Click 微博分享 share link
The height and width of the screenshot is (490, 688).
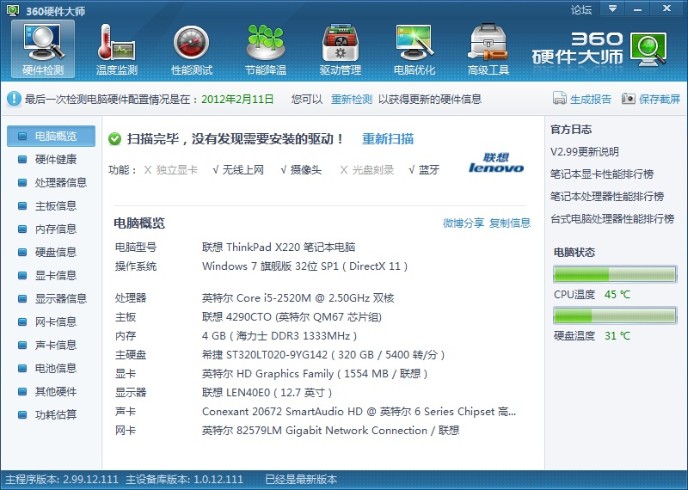click(x=463, y=223)
